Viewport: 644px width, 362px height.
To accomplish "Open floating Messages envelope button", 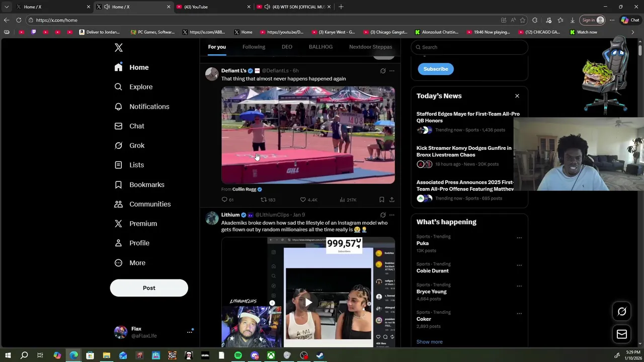I will tap(622, 334).
